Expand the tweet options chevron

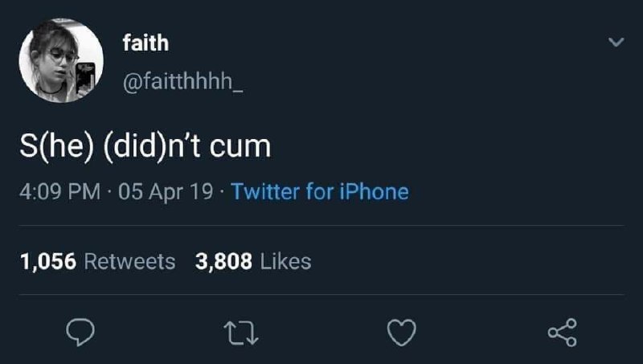(616, 42)
